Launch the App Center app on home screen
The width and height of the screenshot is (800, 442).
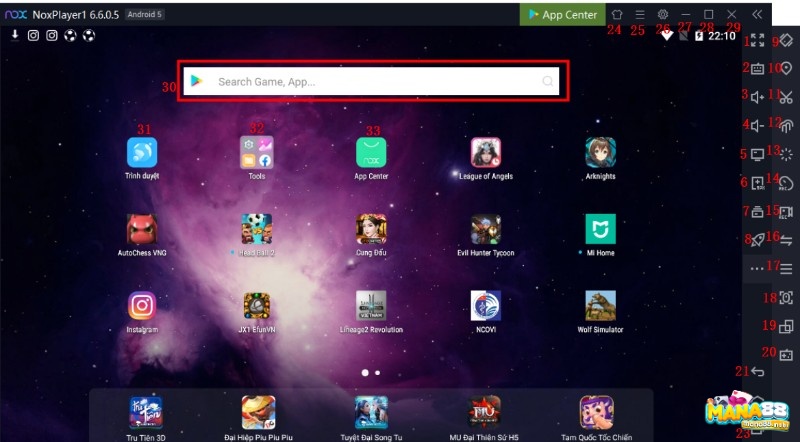(x=371, y=158)
